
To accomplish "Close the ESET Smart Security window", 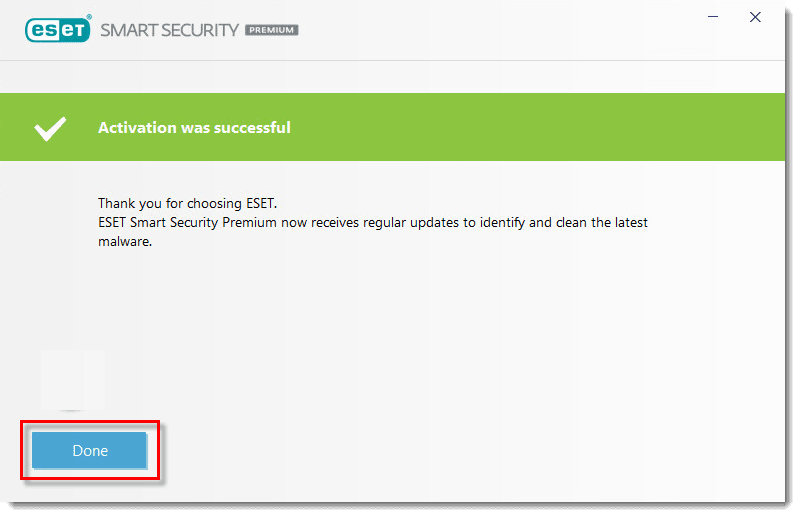I will click(755, 17).
